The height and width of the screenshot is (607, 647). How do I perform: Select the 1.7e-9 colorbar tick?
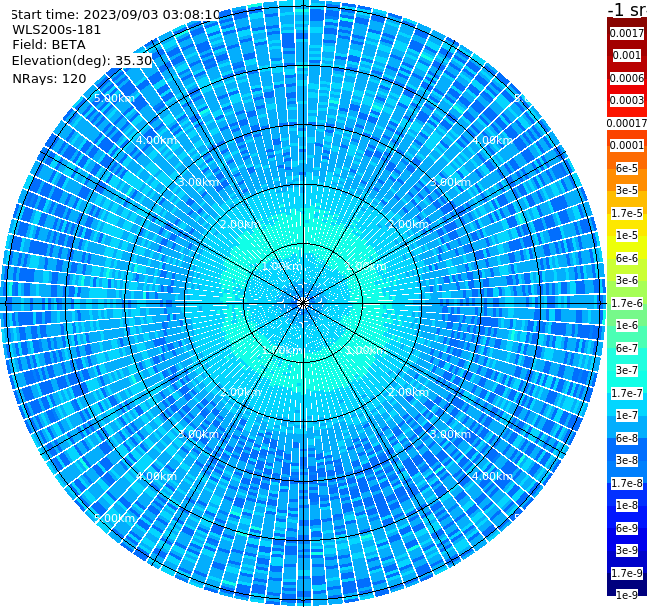[627, 573]
